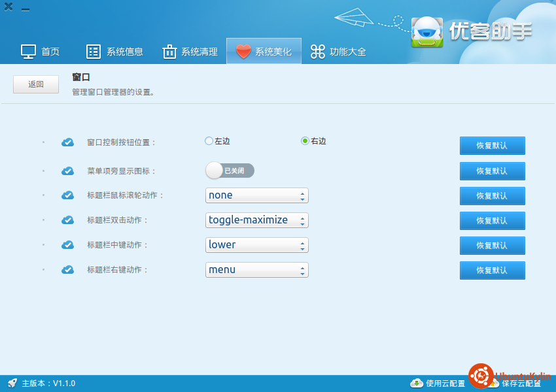Click 恢复默认 for window button position
The height and width of the screenshot is (392, 556).
point(492,146)
